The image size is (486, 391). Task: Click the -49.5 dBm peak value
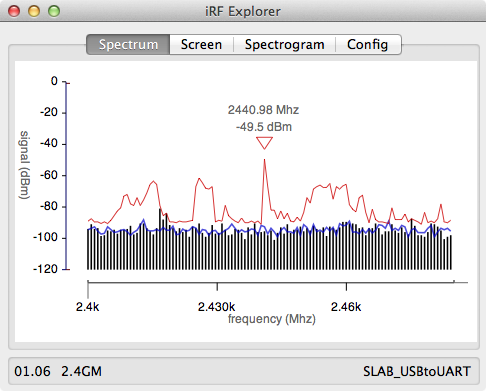pyautogui.click(x=264, y=127)
